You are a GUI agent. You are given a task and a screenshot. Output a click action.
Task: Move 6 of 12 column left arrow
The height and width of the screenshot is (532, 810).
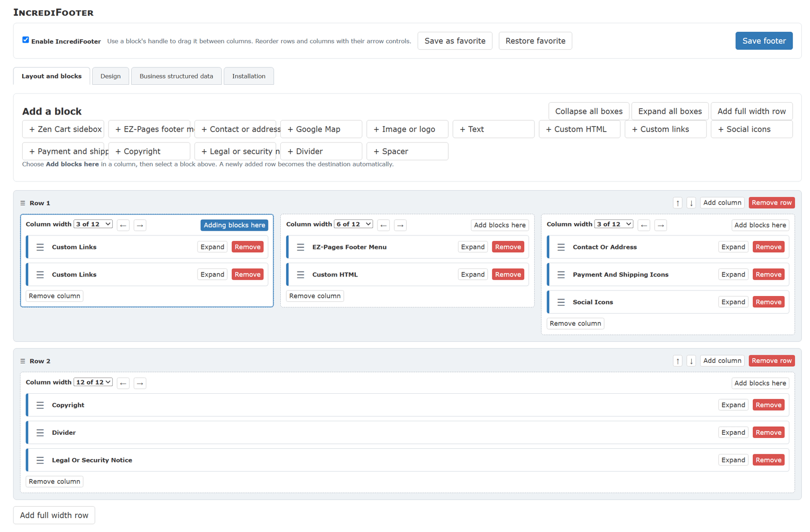pos(383,225)
